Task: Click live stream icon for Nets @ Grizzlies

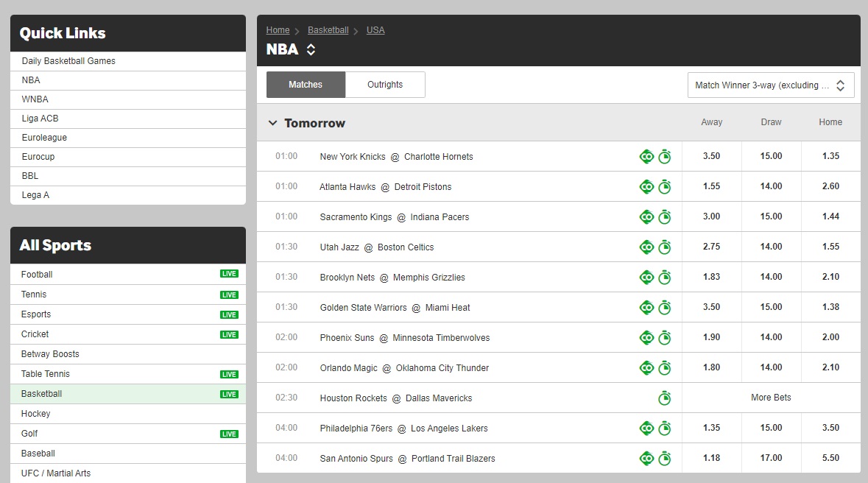Action: point(646,278)
